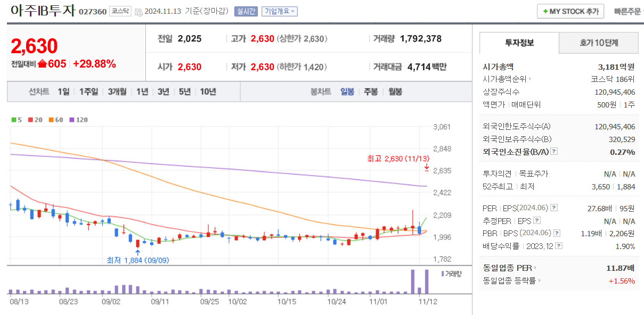
Task: Click the arrow icon next to 동일업종 PER
Action: 535,268
